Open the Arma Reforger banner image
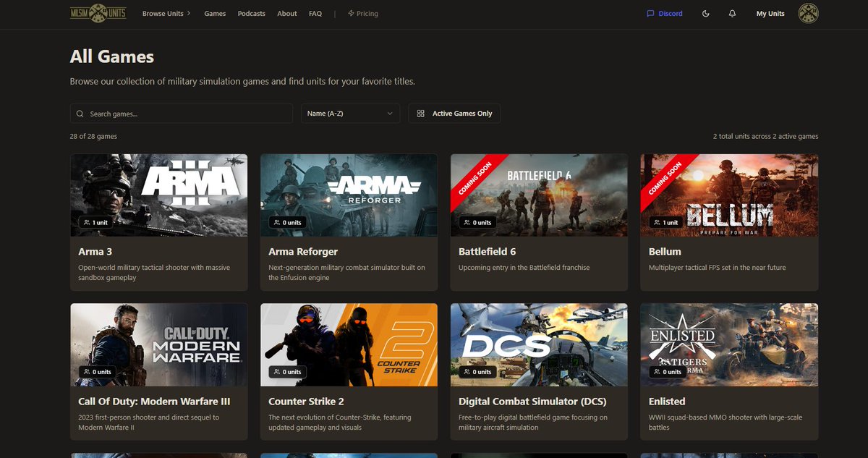 (349, 195)
